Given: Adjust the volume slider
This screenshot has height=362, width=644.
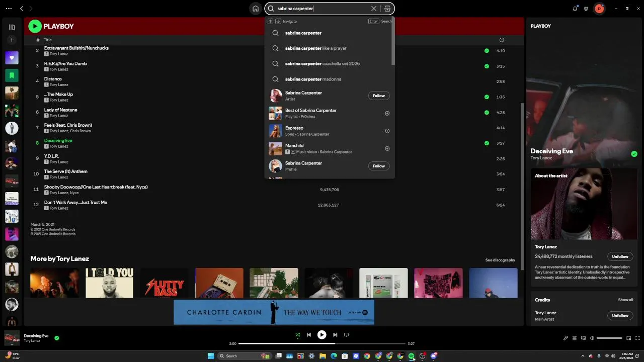Looking at the screenshot, I should point(609,338).
